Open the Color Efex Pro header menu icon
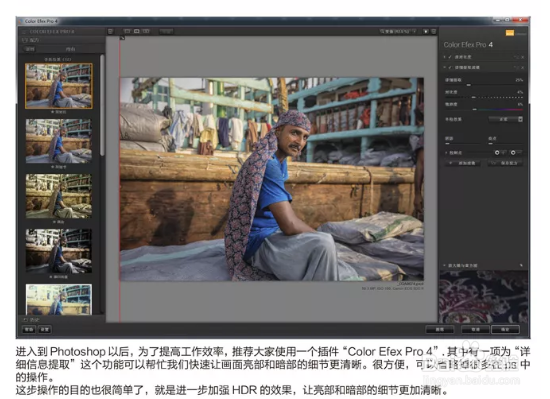The width and height of the screenshot is (550, 399). (x=24, y=32)
